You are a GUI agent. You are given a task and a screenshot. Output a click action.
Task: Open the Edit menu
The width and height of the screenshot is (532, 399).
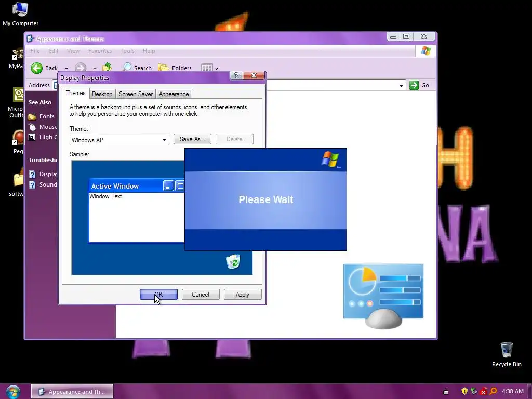point(54,51)
